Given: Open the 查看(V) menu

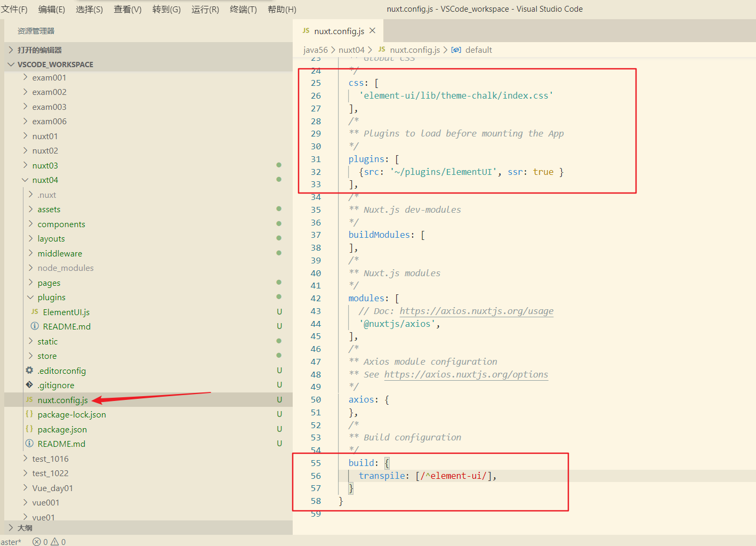Looking at the screenshot, I should (128, 9).
